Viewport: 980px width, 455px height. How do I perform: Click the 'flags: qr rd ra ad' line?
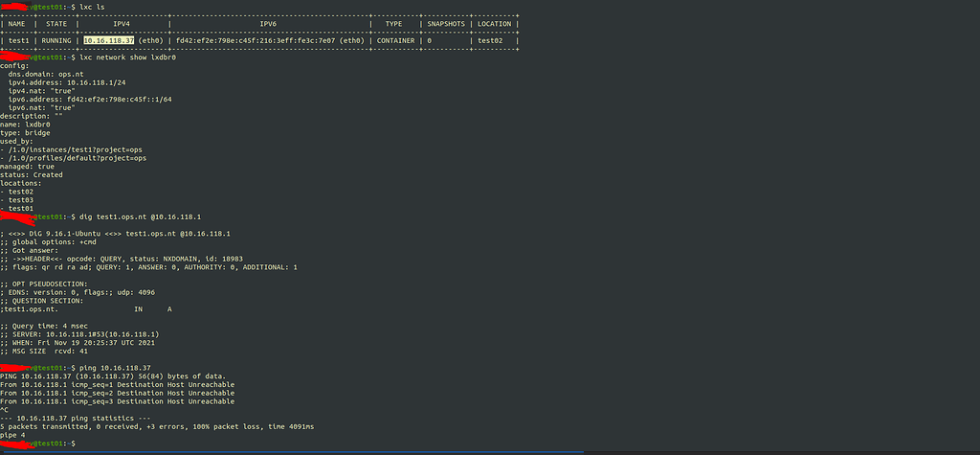point(148,267)
